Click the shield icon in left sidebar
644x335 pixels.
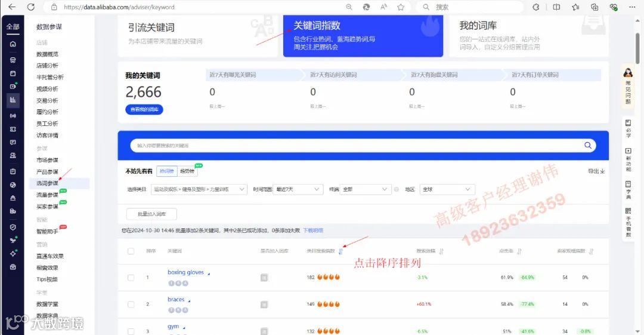click(x=13, y=227)
